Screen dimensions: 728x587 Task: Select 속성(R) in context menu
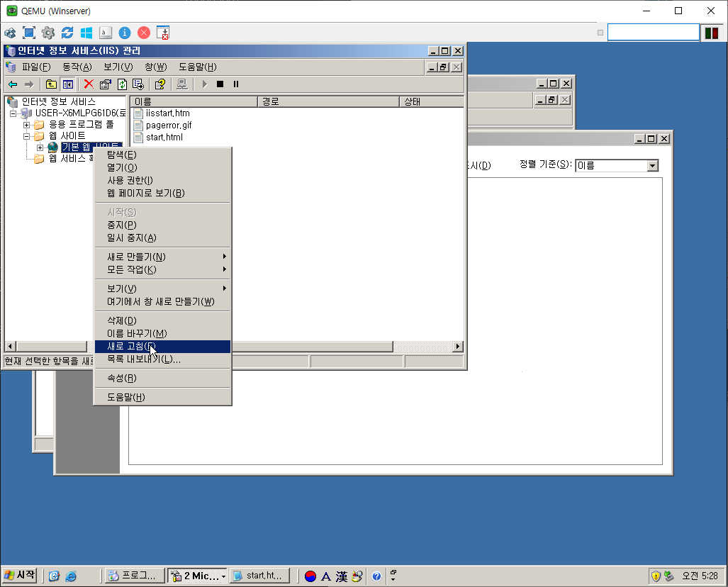point(162,379)
